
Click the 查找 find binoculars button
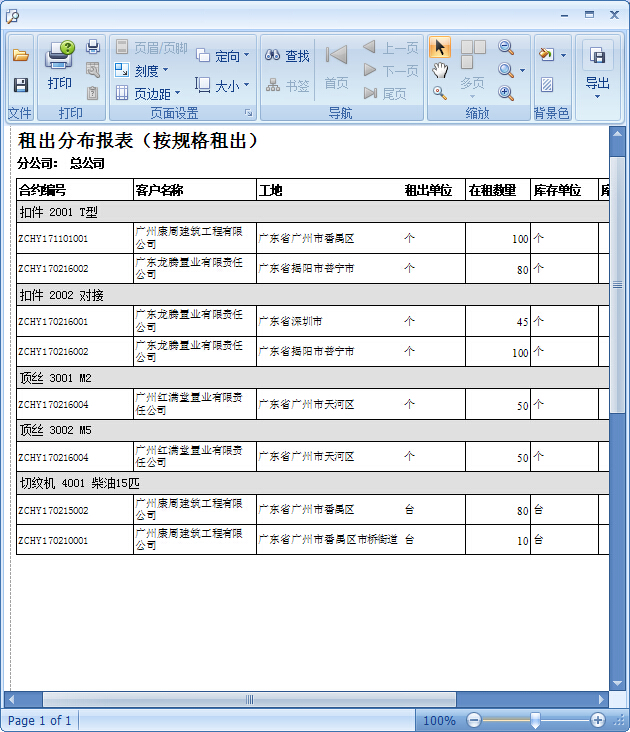tap(287, 56)
